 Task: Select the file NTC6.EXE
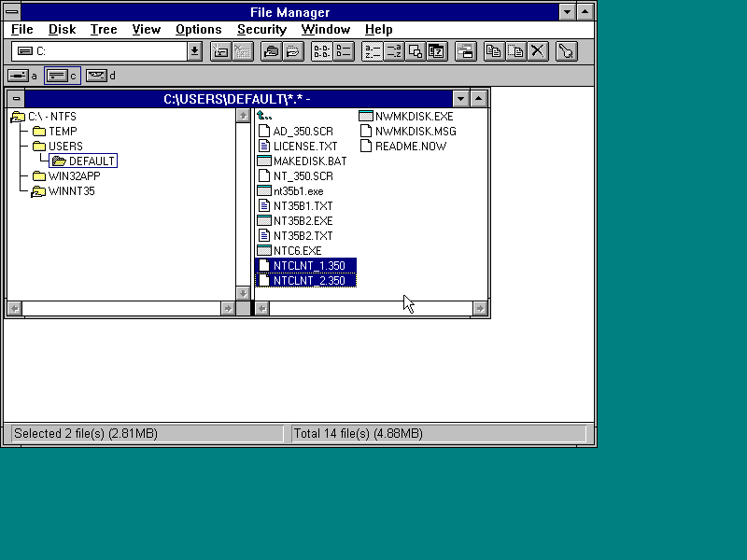click(289, 250)
